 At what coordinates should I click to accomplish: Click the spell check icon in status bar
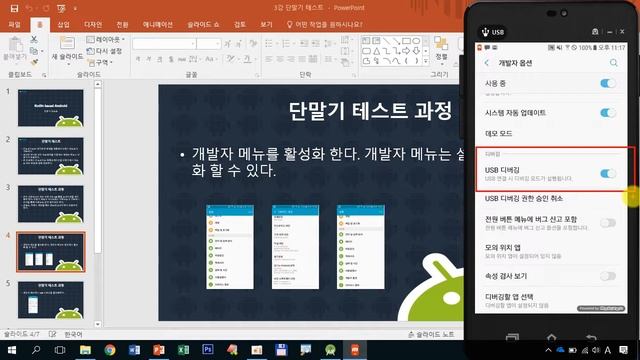[x=52, y=334]
